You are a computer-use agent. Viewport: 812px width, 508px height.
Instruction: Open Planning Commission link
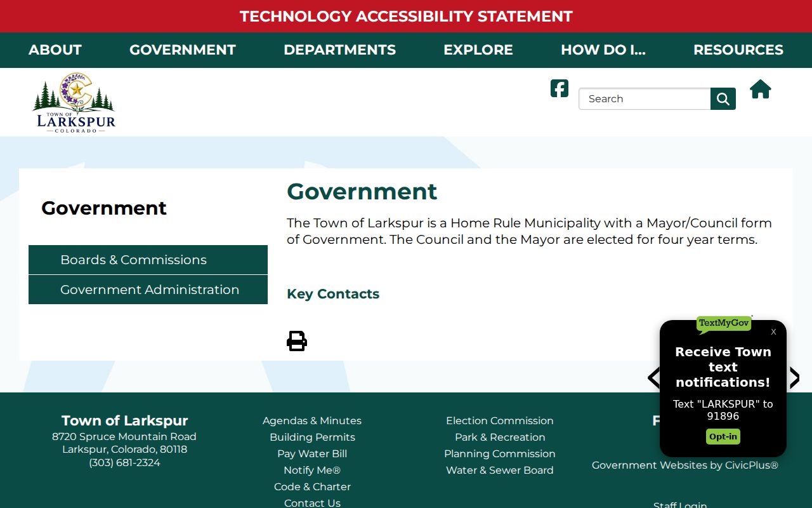point(500,453)
